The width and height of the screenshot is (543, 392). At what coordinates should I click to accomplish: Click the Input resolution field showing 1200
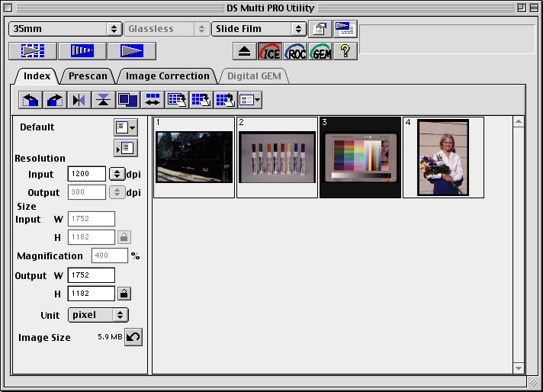tap(86, 174)
